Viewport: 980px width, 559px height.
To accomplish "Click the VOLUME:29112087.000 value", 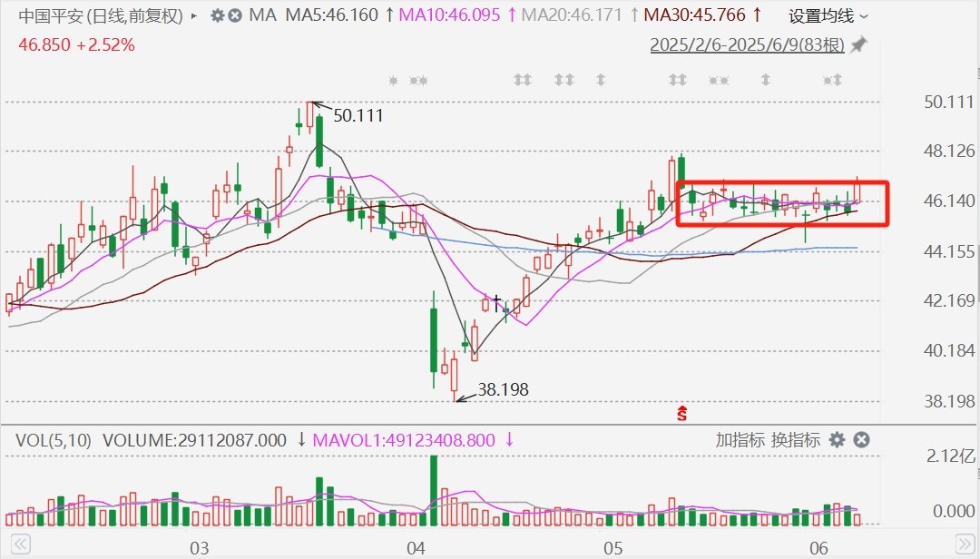I will (x=194, y=440).
